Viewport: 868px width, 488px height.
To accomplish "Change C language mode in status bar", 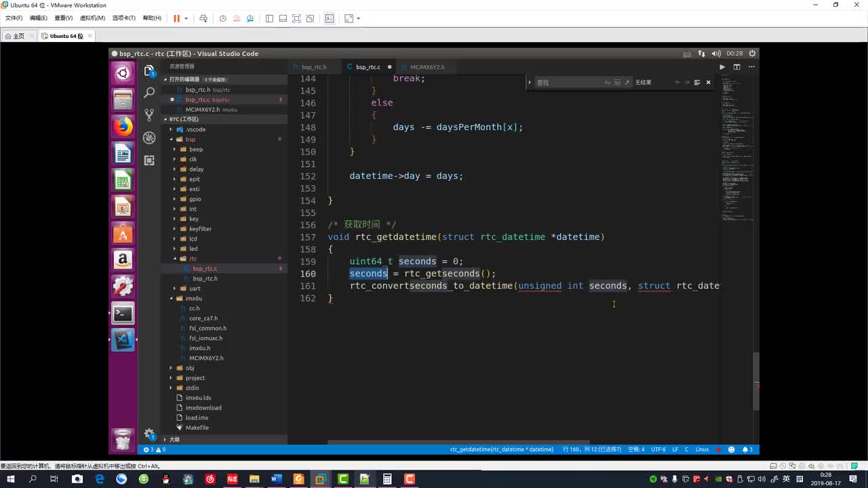I will [x=686, y=449].
